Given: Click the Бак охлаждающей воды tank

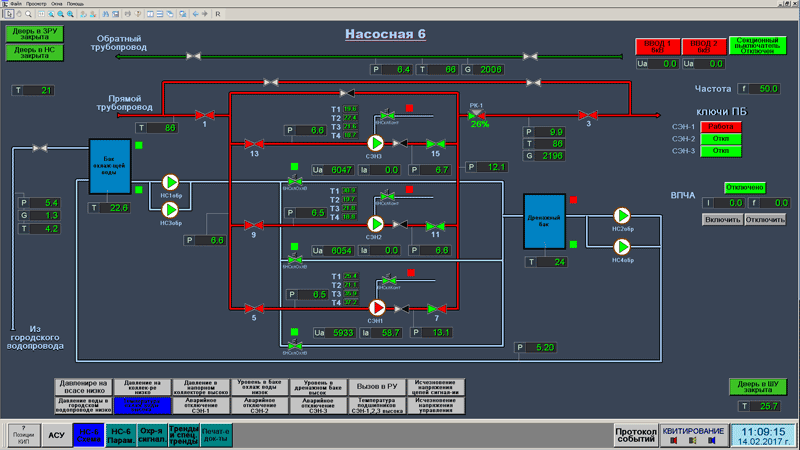Looking at the screenshot, I should [x=110, y=166].
